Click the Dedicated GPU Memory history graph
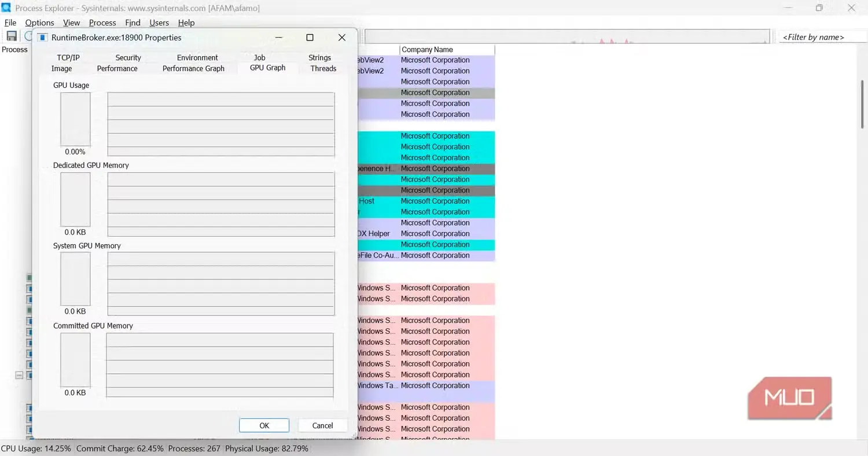The height and width of the screenshot is (456, 868). click(x=221, y=204)
